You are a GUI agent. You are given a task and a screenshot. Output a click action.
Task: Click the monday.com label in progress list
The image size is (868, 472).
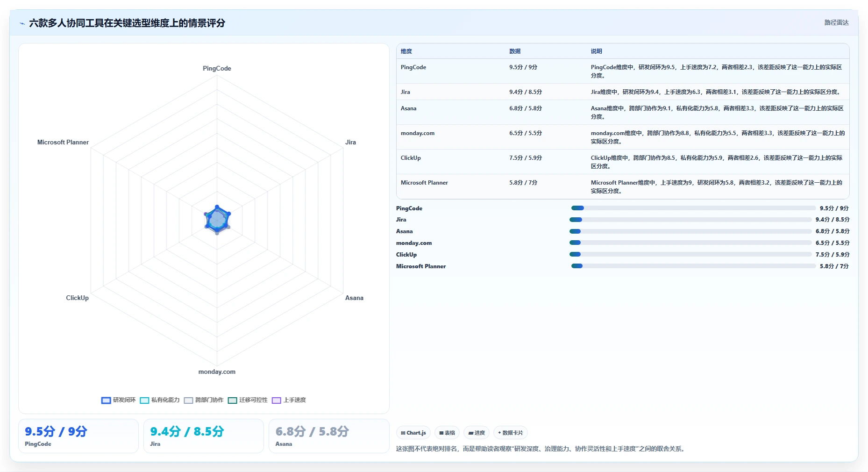point(414,243)
